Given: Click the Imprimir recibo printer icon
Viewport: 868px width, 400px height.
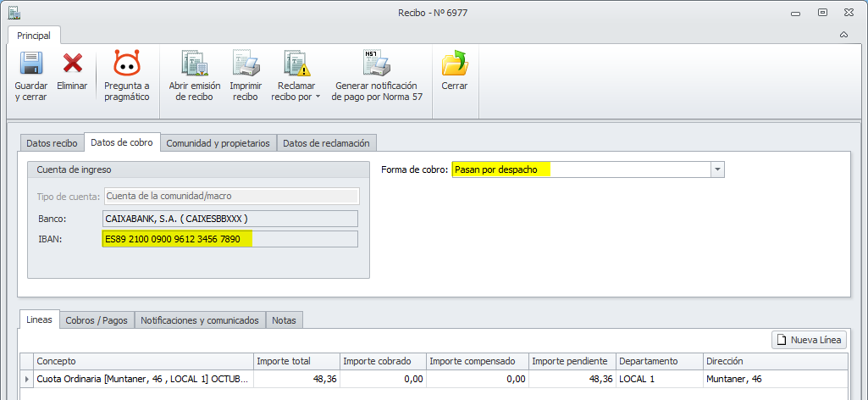Looking at the screenshot, I should pos(246,64).
